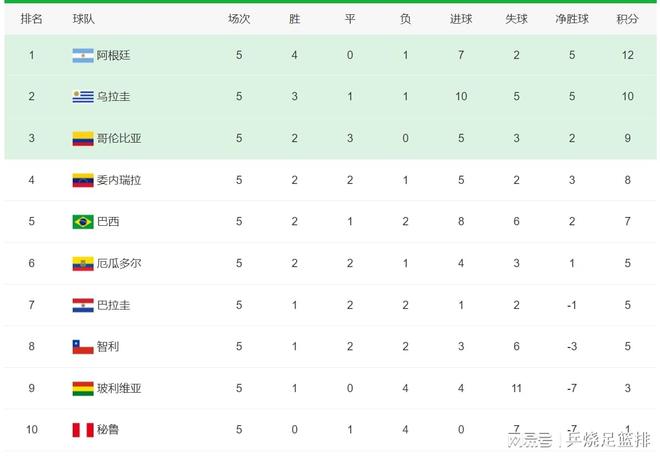Click the Chile flag icon
This screenshot has width=660, height=456.
tap(83, 347)
